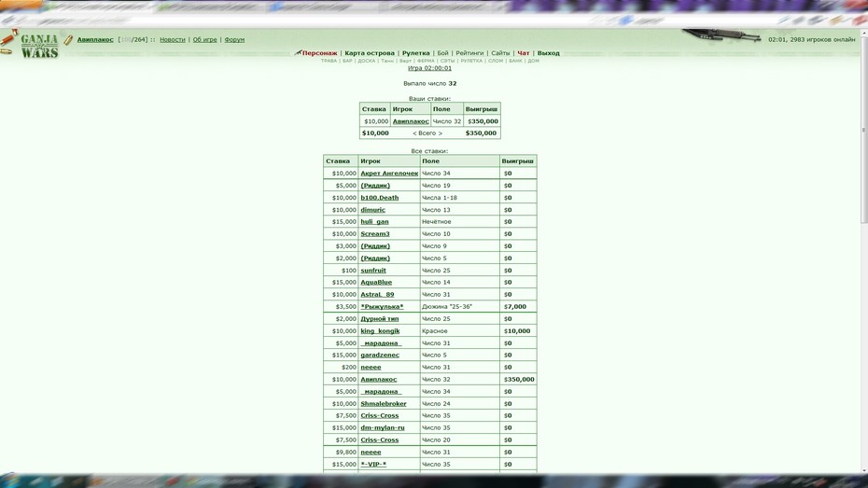Open player Акрет Ангелочек
The width and height of the screenshot is (868, 488).
[389, 174]
